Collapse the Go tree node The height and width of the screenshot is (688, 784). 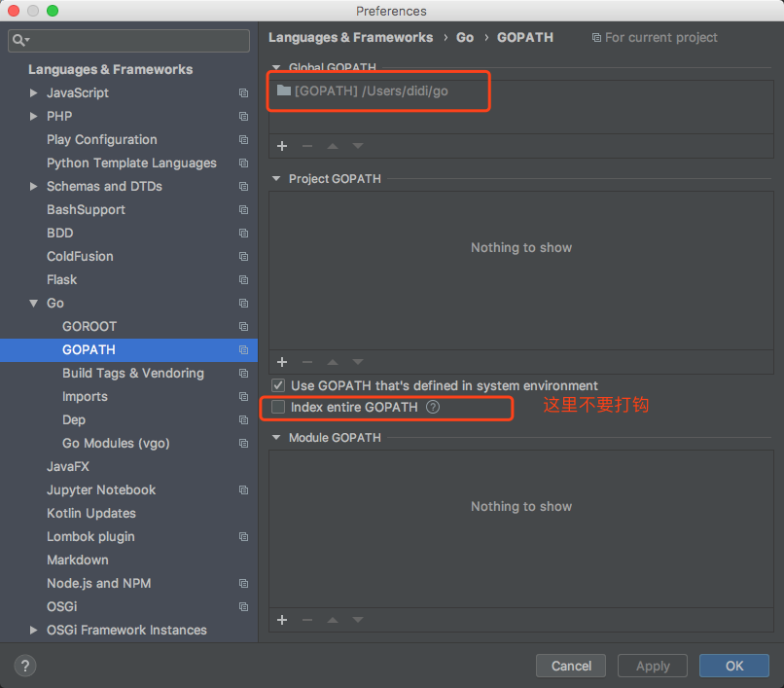click(33, 304)
